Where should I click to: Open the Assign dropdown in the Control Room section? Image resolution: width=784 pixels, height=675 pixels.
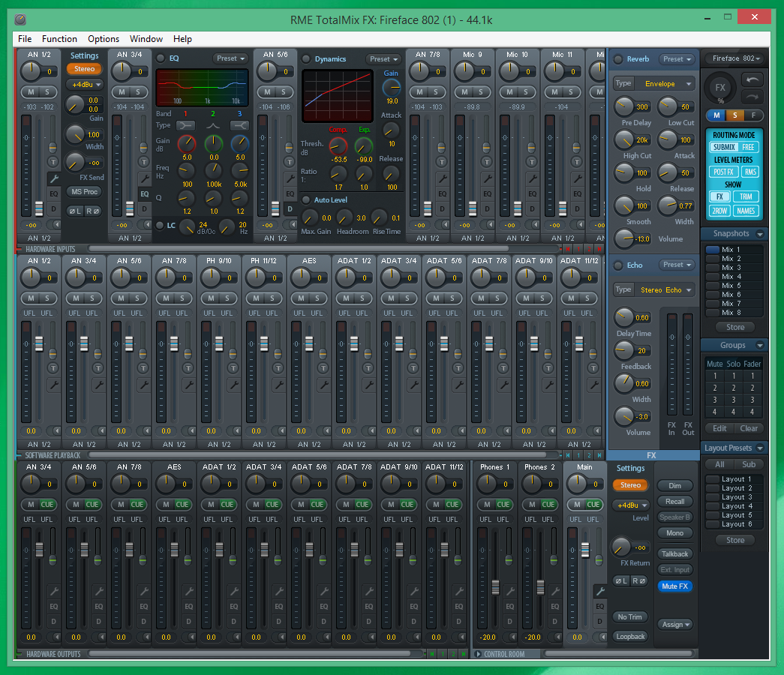(x=674, y=624)
